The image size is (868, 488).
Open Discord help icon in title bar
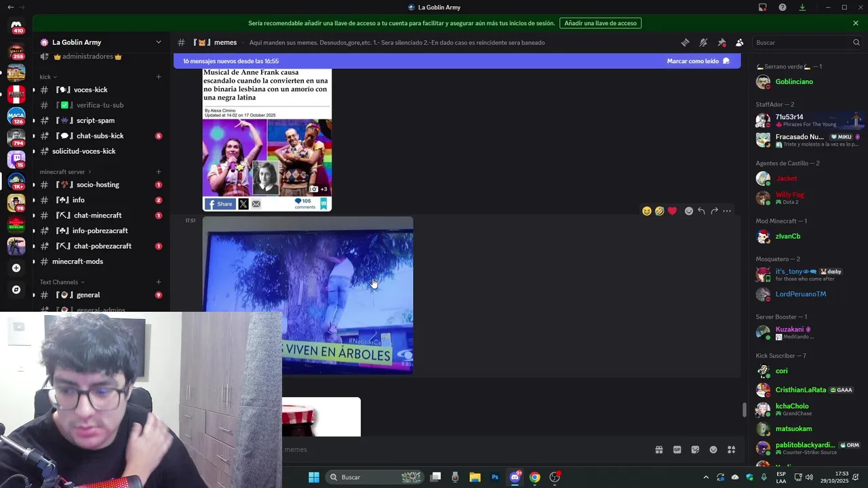tap(783, 7)
